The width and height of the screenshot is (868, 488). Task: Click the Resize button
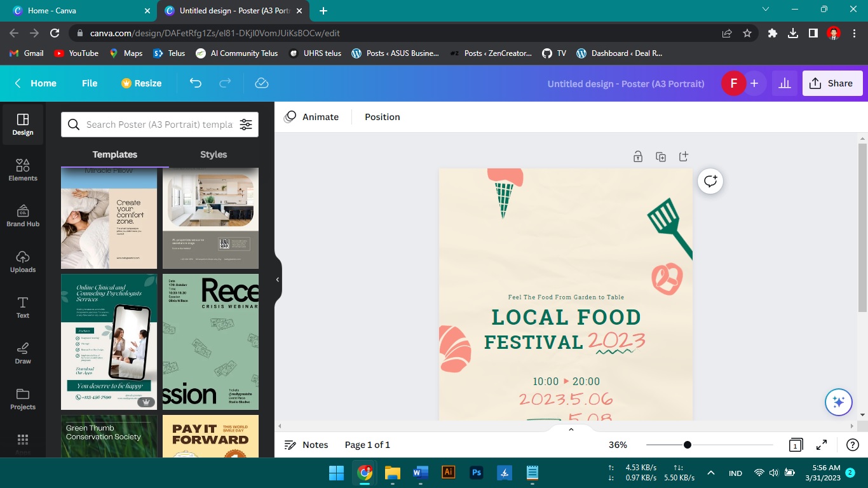[141, 83]
